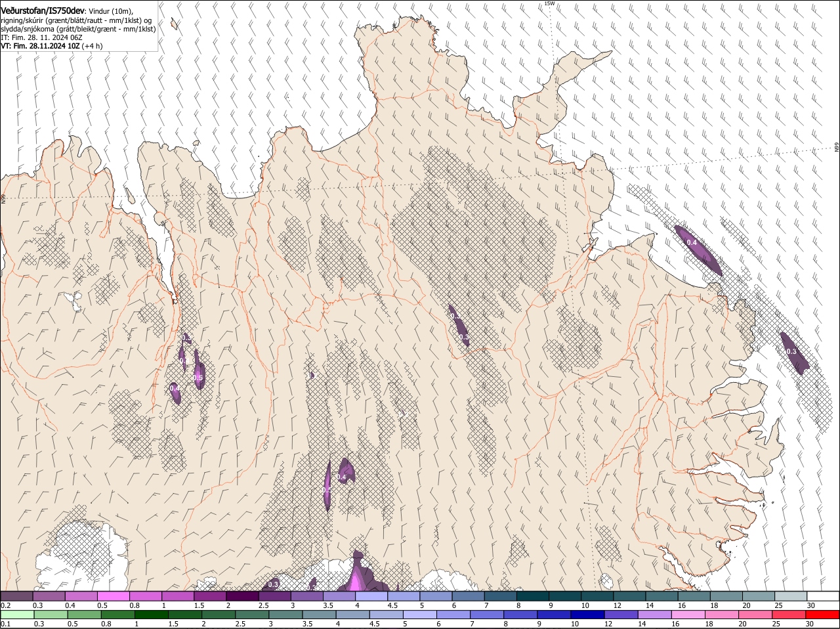Click the bright red bottom legend swatch above 30
This screenshot has width=840, height=629.
click(x=823, y=615)
